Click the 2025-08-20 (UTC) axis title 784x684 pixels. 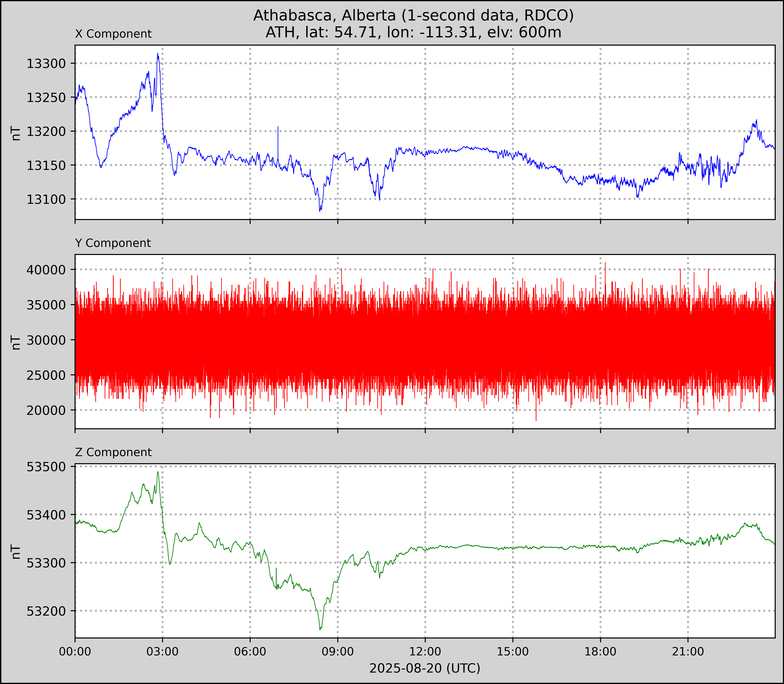(x=425, y=668)
